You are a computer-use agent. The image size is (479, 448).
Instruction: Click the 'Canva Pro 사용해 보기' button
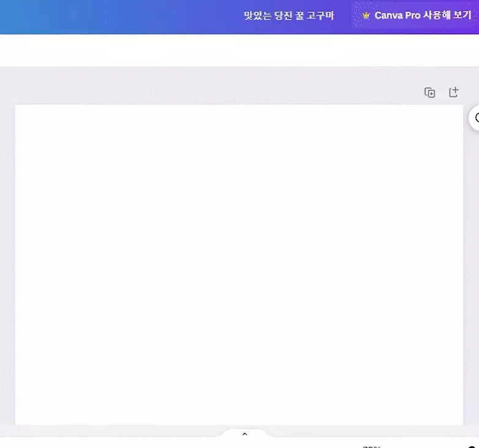[416, 15]
